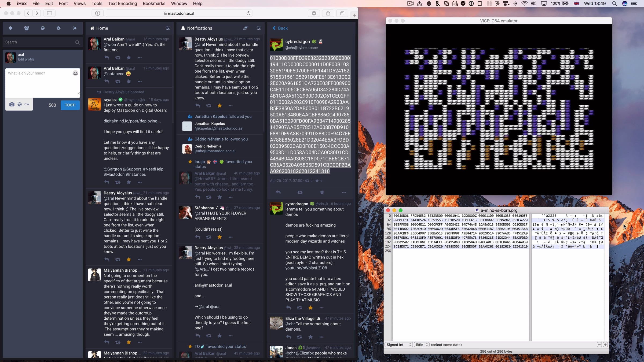This screenshot has height=362, width=644.
Task: Open the Text Encoding menu
Action: tap(122, 3)
